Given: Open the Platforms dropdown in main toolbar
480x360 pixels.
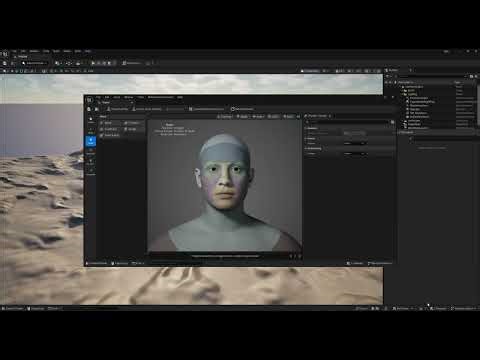Looking at the screenshot, I should pos(132,63).
